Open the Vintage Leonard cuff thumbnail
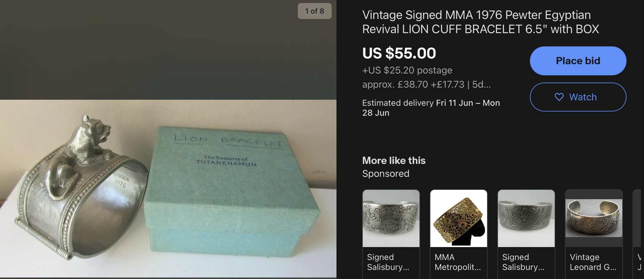 click(594, 218)
